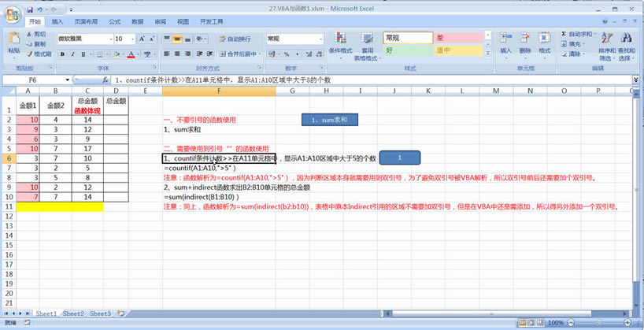Switch to 公式 ribbon tab
This screenshot has height=330, width=644.
click(x=115, y=22)
